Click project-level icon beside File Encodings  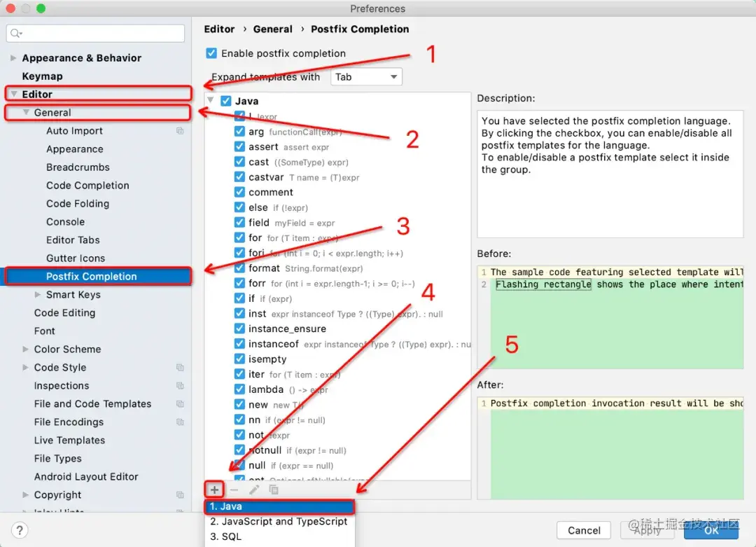(x=180, y=422)
